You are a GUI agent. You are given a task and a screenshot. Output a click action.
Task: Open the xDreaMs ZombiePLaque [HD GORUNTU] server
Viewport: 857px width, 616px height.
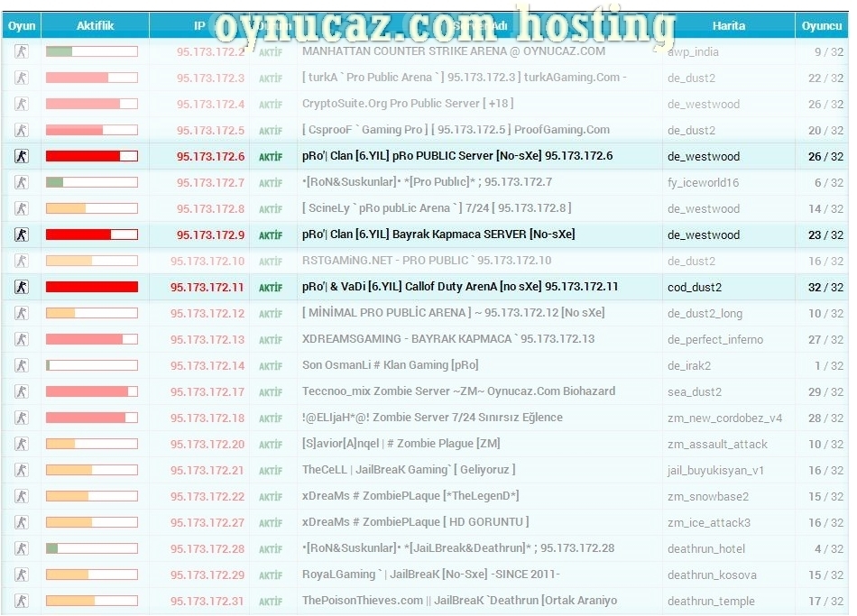pos(415,522)
